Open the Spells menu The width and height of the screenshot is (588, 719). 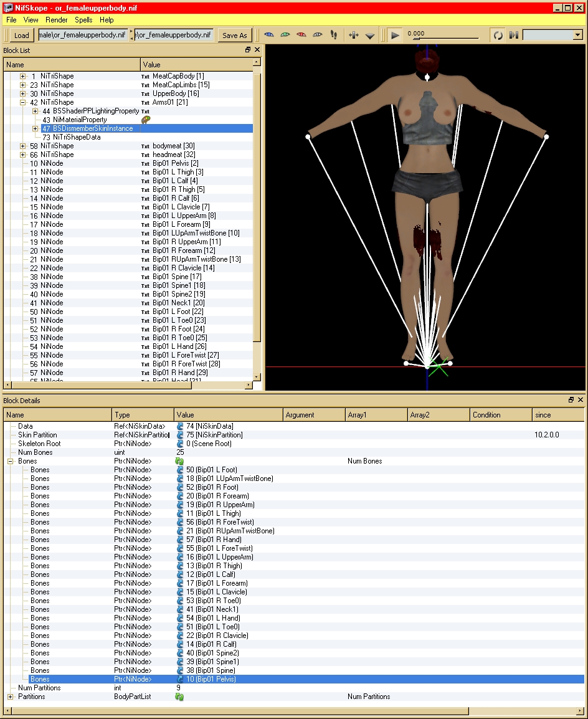point(83,20)
